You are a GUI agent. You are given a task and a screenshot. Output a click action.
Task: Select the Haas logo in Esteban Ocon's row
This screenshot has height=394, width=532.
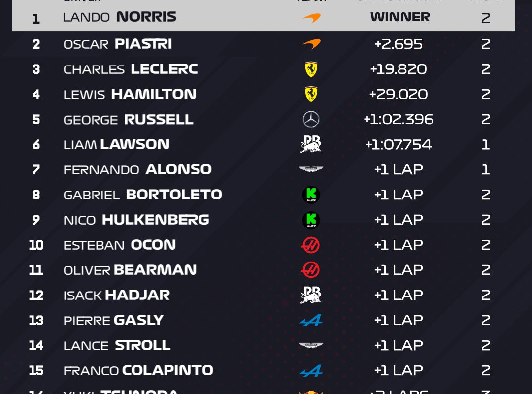[311, 245]
